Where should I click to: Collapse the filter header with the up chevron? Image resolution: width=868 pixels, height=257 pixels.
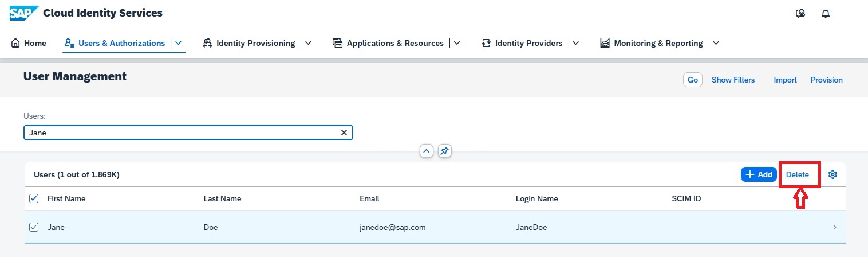pos(426,151)
